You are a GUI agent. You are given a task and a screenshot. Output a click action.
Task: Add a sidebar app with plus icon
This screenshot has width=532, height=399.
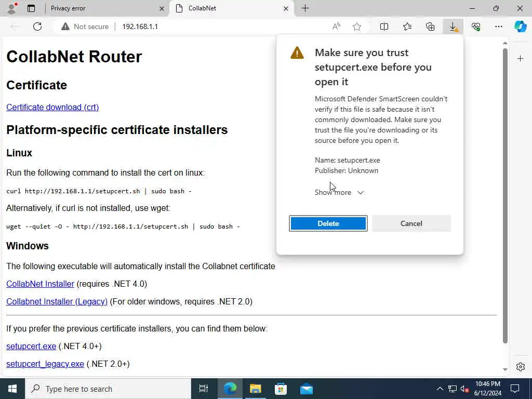click(x=521, y=59)
